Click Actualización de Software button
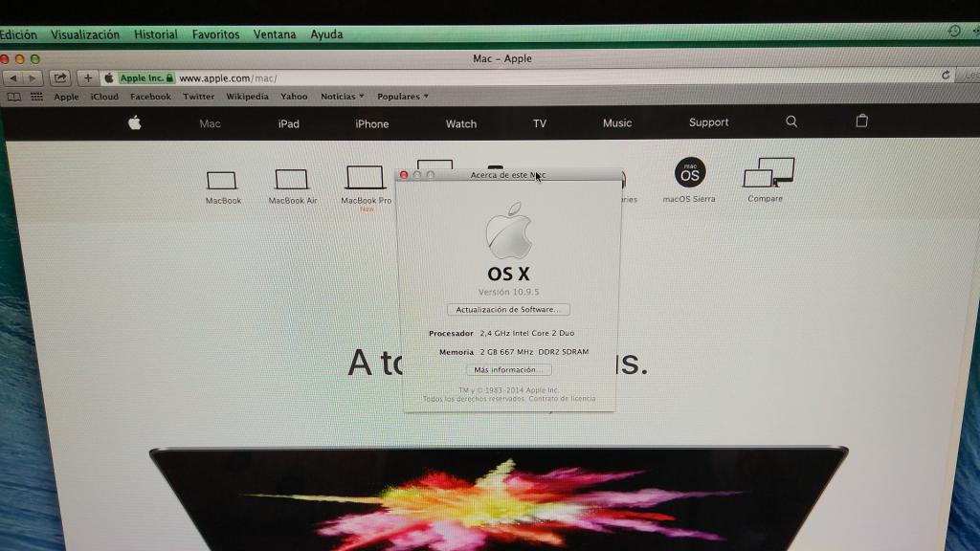Viewport: 980px width, 551px height. point(508,309)
